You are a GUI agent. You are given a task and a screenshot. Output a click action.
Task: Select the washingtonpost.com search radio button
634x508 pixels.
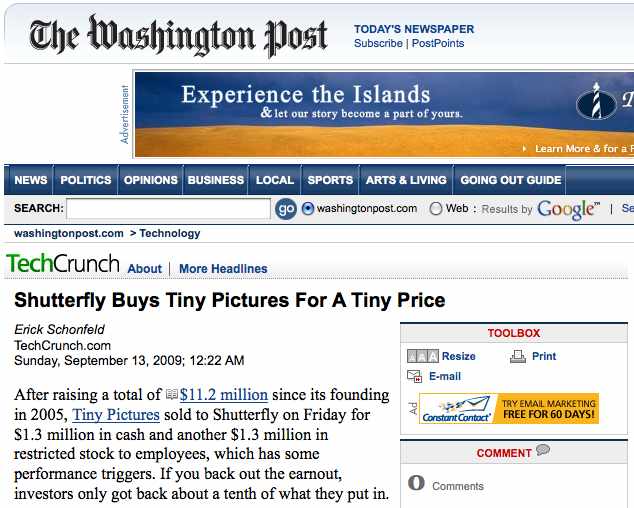click(308, 209)
